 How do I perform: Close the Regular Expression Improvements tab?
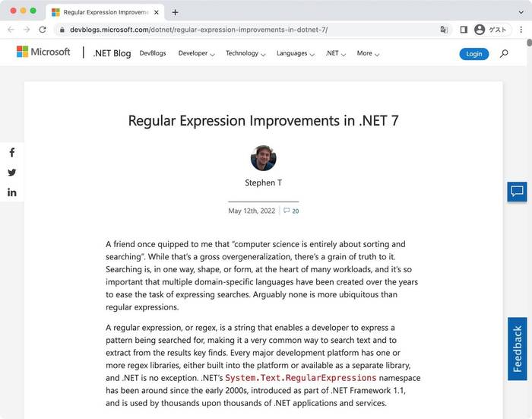(x=157, y=13)
